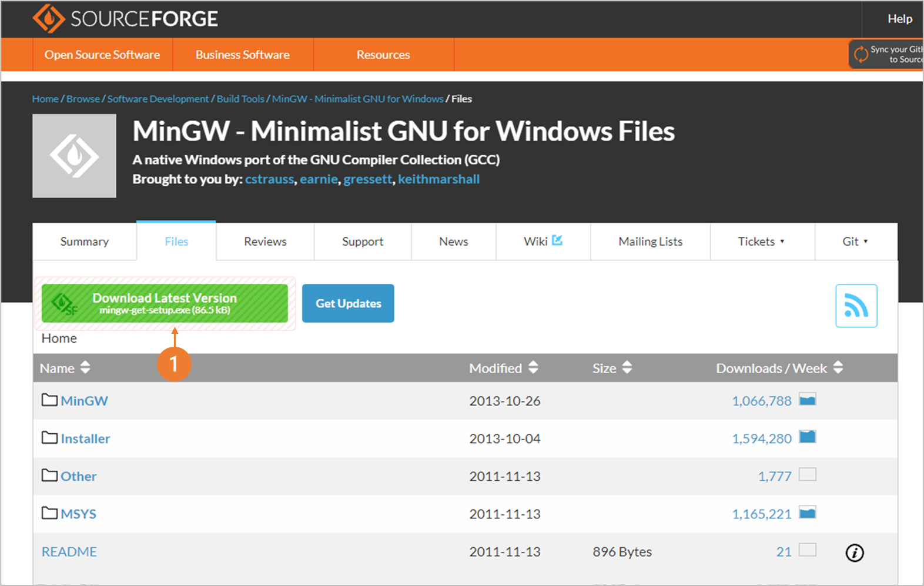Click the 1,165,221 downloads count

pyautogui.click(x=761, y=514)
